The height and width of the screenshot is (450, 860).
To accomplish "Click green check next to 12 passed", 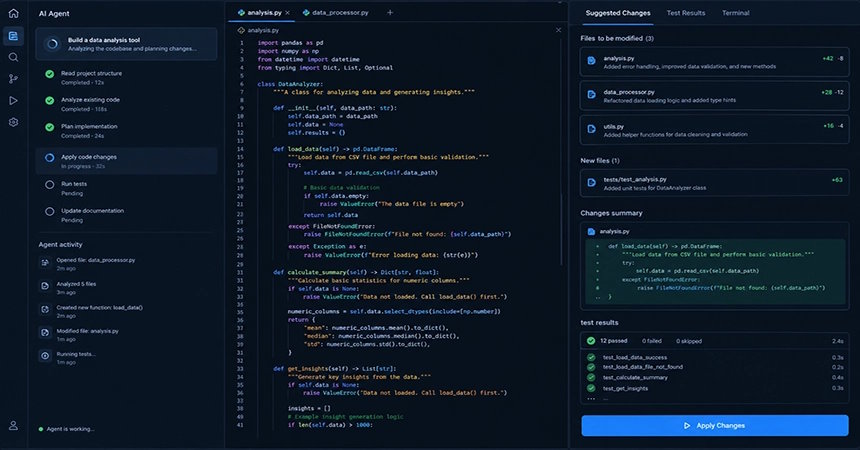I will (591, 341).
